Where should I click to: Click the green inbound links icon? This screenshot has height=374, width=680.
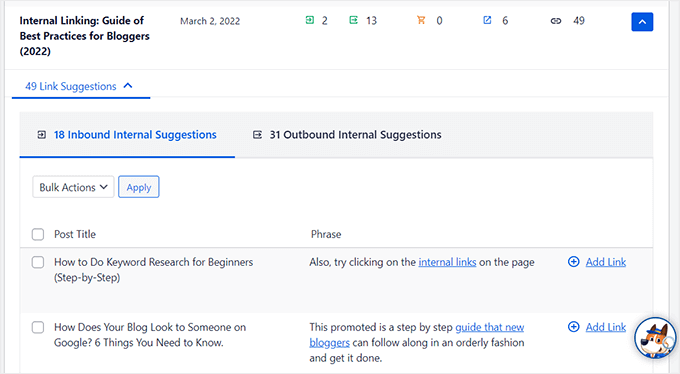pos(310,20)
